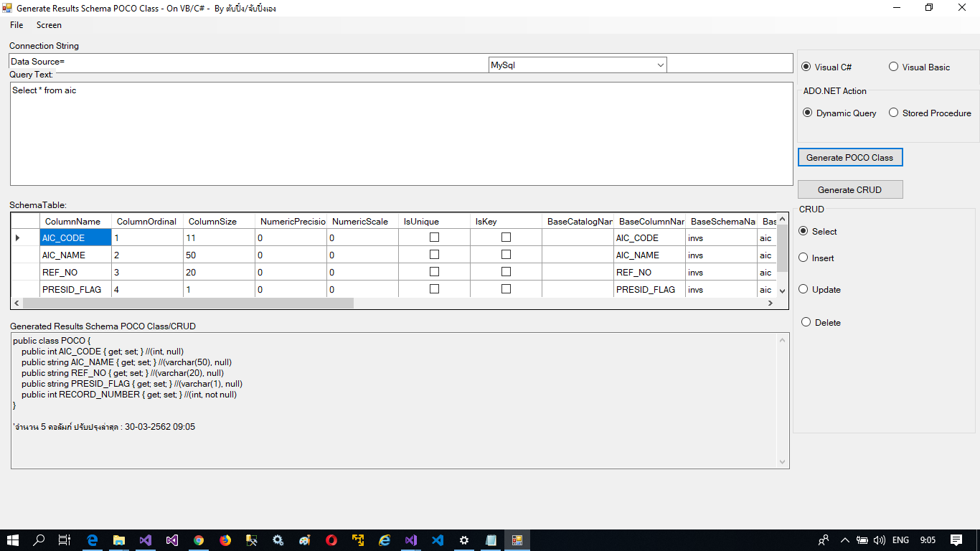
Task: Click inside the Query Text box
Action: pyautogui.click(x=400, y=133)
